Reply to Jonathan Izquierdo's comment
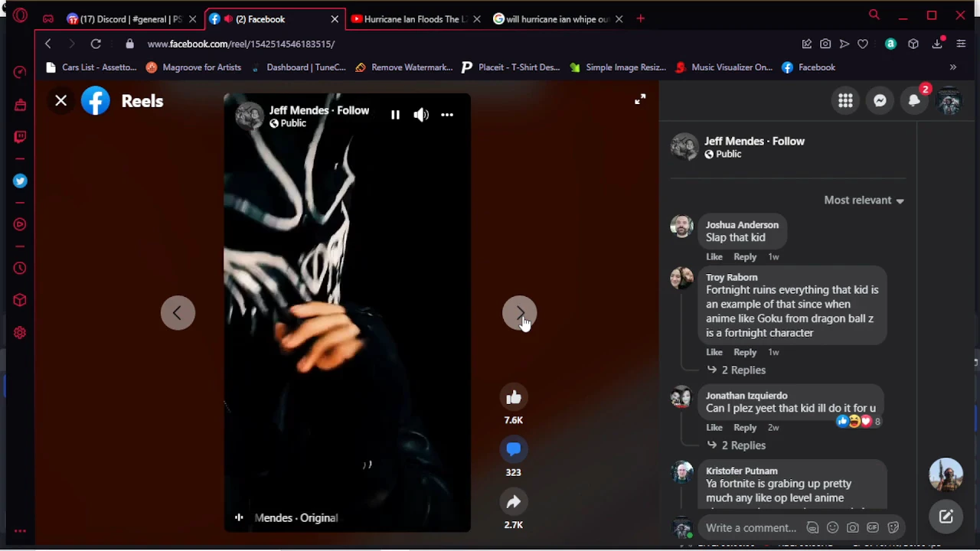The width and height of the screenshot is (980, 551). point(745,428)
